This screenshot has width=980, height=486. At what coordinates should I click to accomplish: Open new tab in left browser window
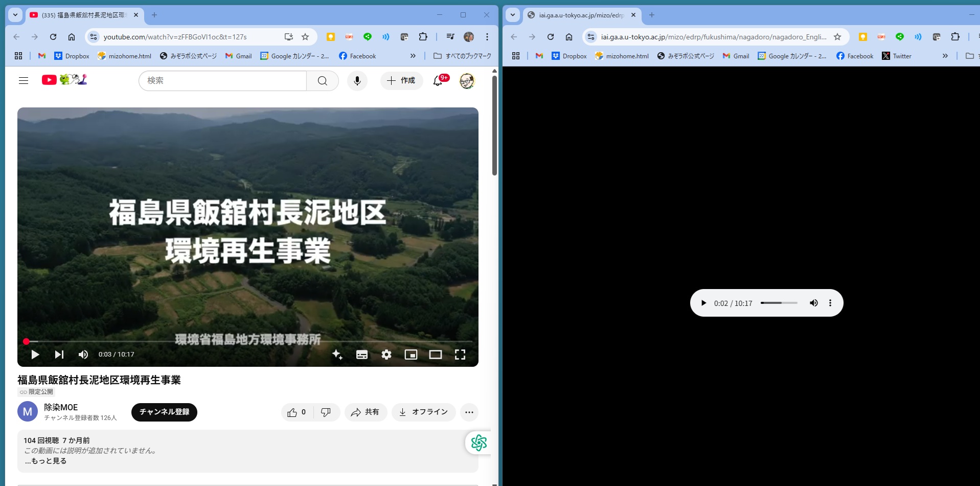click(x=154, y=15)
